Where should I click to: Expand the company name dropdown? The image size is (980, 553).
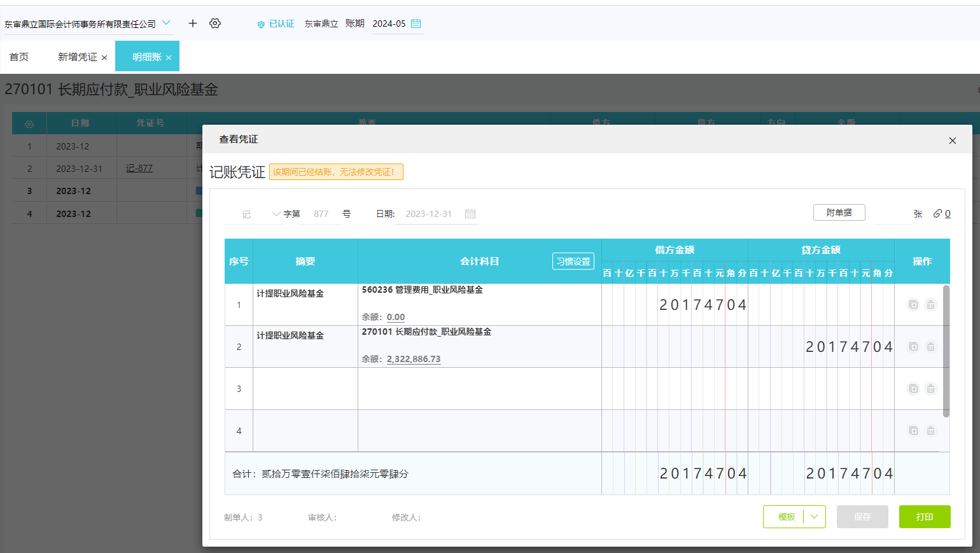tap(166, 24)
